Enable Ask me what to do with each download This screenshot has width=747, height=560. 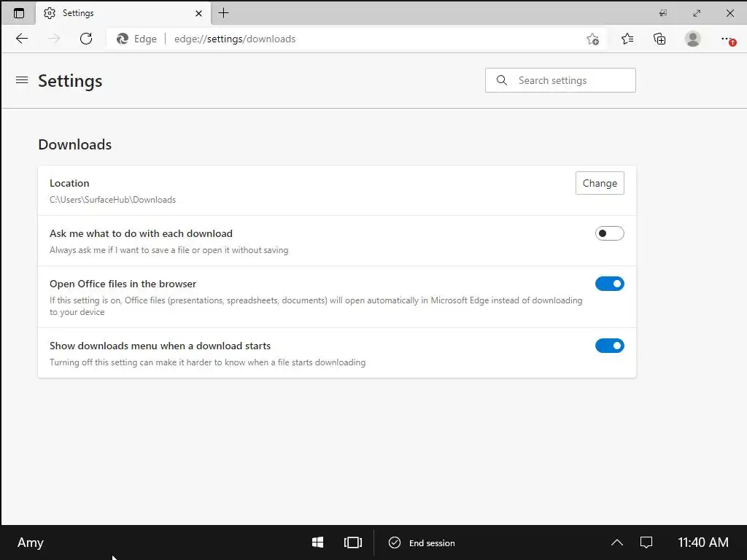coord(609,233)
